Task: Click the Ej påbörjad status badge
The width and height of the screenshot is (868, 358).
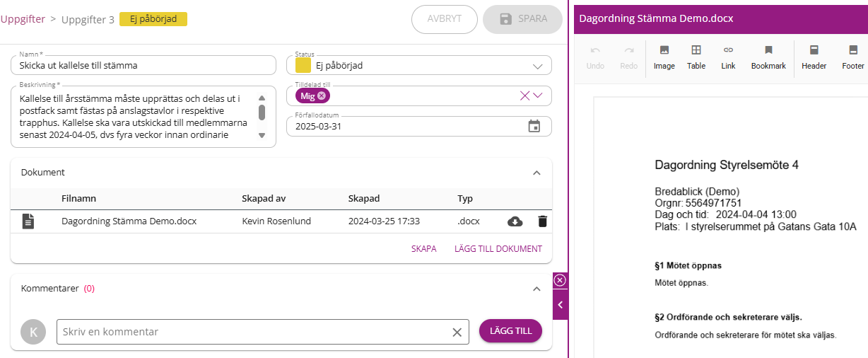Action: click(x=153, y=19)
